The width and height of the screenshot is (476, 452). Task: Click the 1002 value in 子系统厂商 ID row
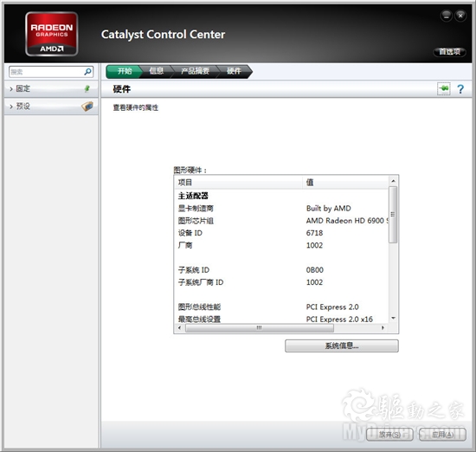(x=314, y=282)
